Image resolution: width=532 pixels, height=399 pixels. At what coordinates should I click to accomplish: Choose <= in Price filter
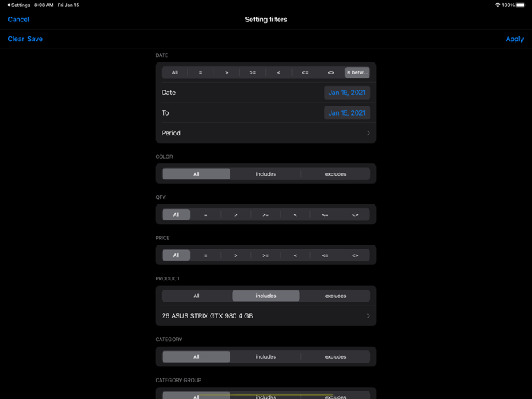(325, 255)
